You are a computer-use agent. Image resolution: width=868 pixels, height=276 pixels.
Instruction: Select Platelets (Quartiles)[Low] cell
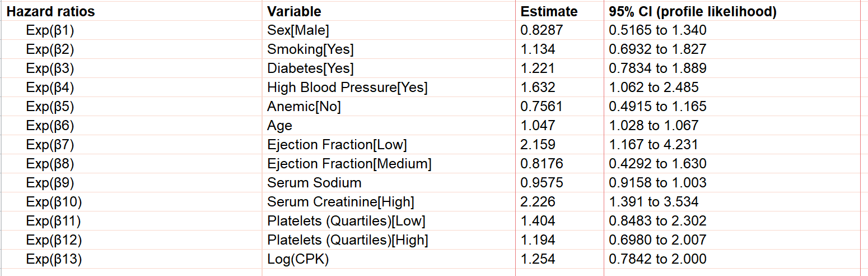click(346, 221)
